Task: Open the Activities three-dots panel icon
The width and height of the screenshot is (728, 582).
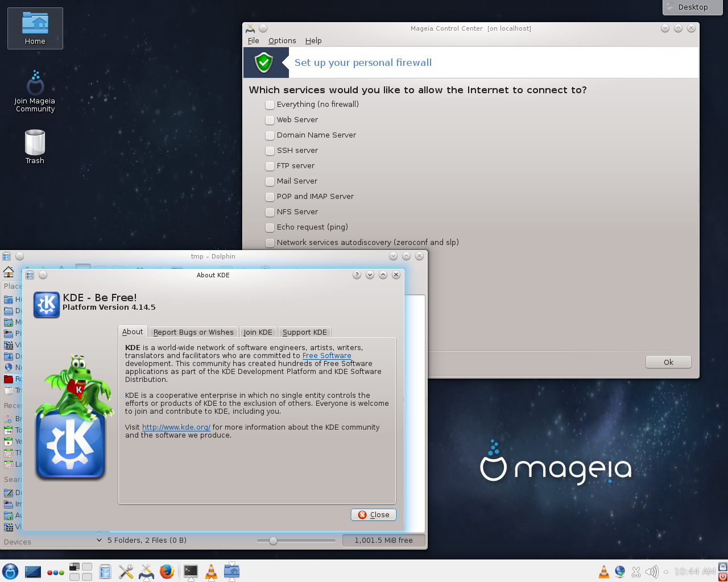Action: [55, 572]
